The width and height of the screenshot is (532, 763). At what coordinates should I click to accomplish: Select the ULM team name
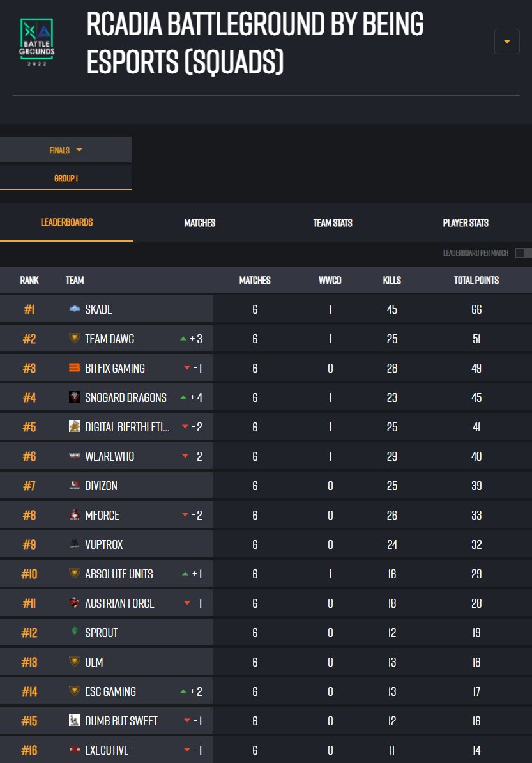[94, 662]
